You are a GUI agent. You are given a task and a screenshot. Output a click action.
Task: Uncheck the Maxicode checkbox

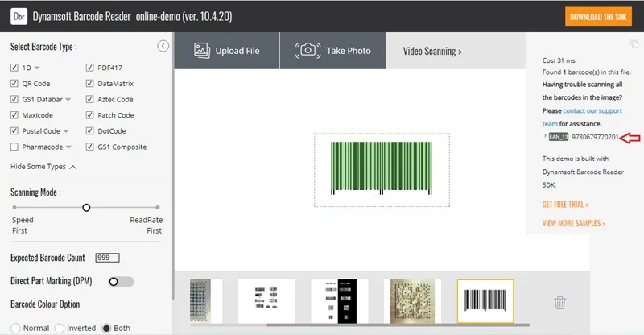(x=14, y=115)
